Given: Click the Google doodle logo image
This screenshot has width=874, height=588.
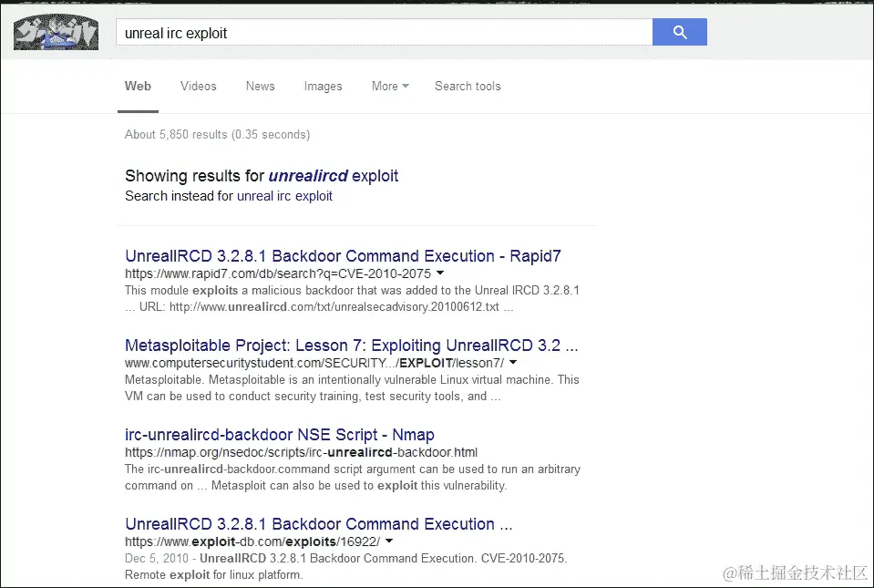Looking at the screenshot, I should point(56,32).
